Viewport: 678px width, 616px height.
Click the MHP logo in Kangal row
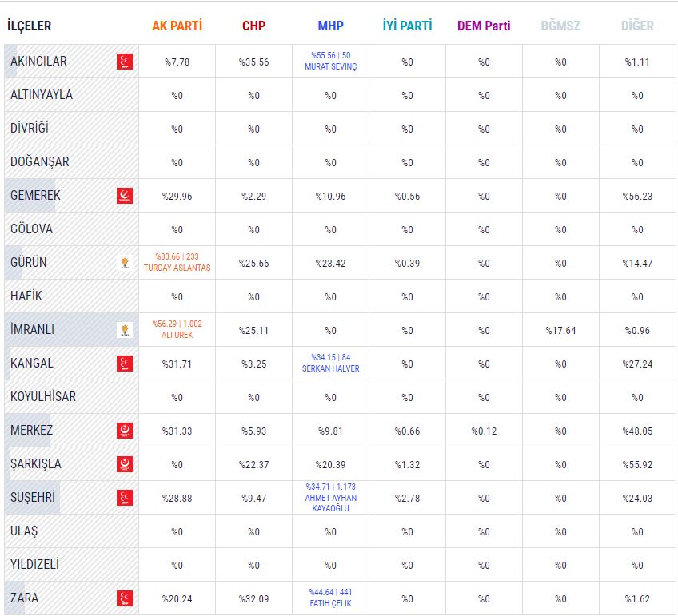pyautogui.click(x=124, y=364)
